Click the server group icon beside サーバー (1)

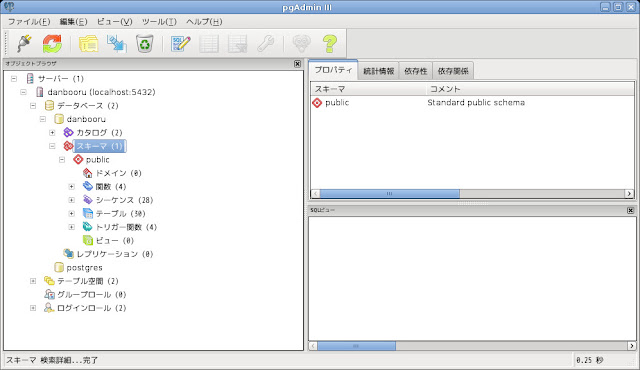30,78
